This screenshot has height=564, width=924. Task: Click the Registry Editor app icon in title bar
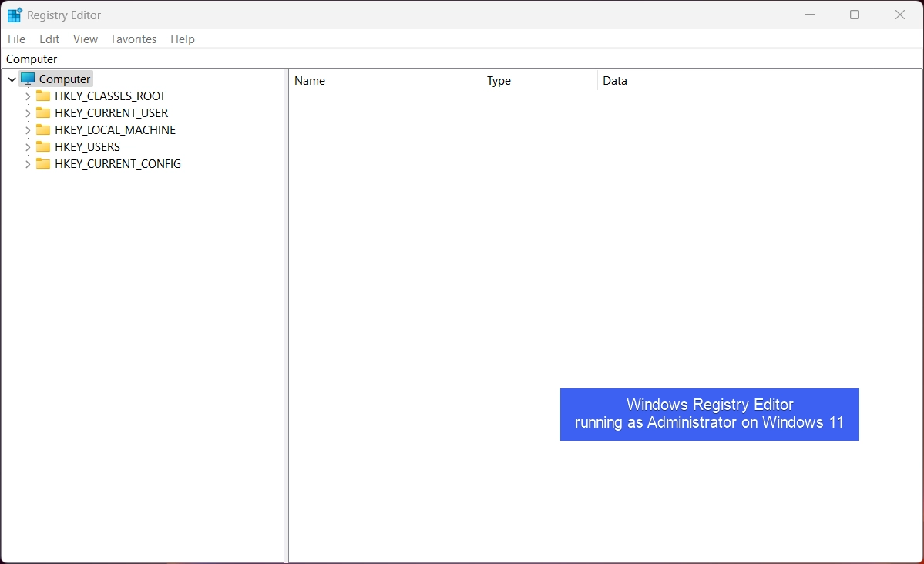coord(15,15)
